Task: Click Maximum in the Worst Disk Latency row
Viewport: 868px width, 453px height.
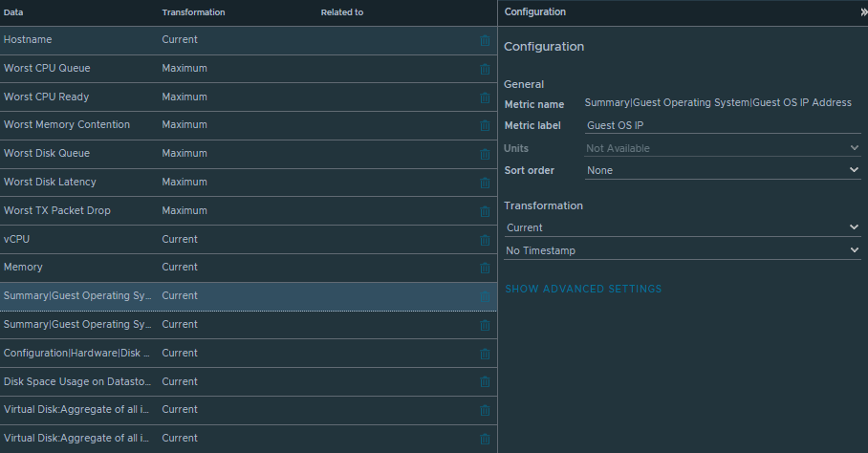Action: point(184,182)
